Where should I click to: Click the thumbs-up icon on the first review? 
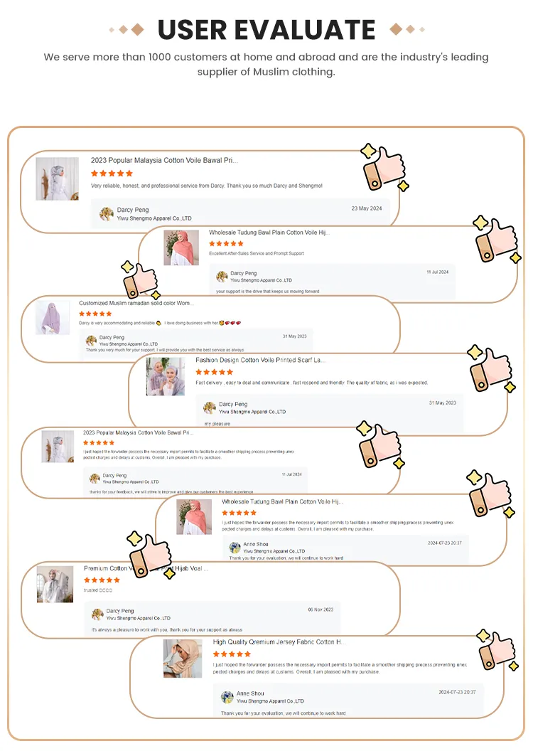pyautogui.click(x=384, y=167)
